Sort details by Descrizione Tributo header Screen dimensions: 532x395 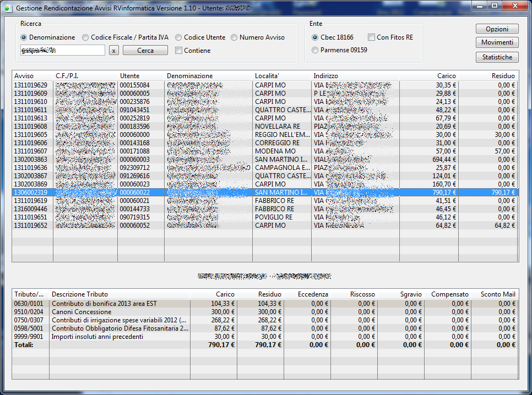pyautogui.click(x=120, y=294)
